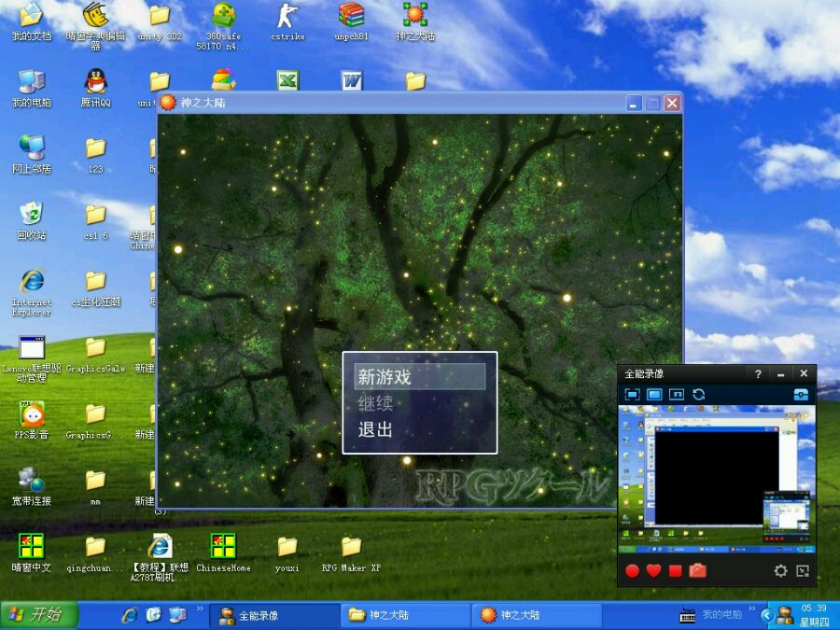Select the Excel file icon on desktop

coord(287,80)
